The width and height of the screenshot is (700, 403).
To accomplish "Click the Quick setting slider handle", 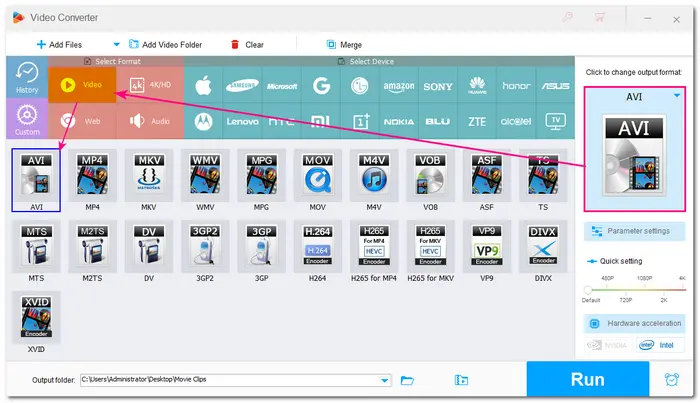I will 588,290.
